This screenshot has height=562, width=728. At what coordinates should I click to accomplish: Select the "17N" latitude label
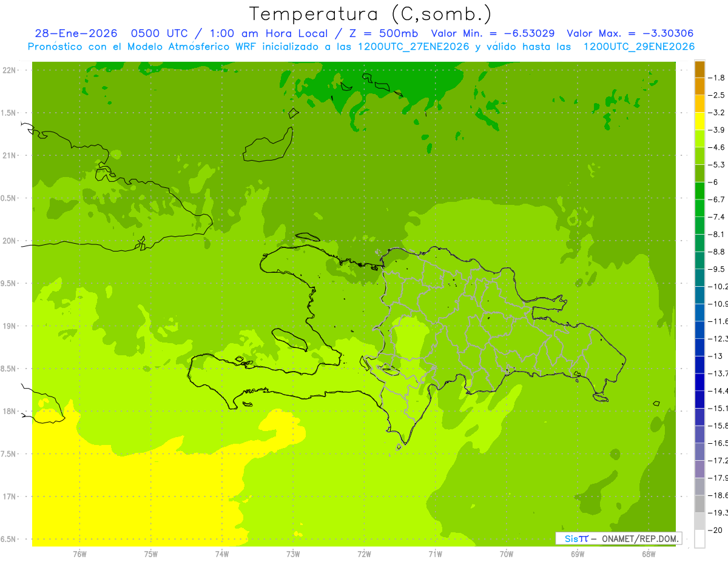[x=10, y=497]
